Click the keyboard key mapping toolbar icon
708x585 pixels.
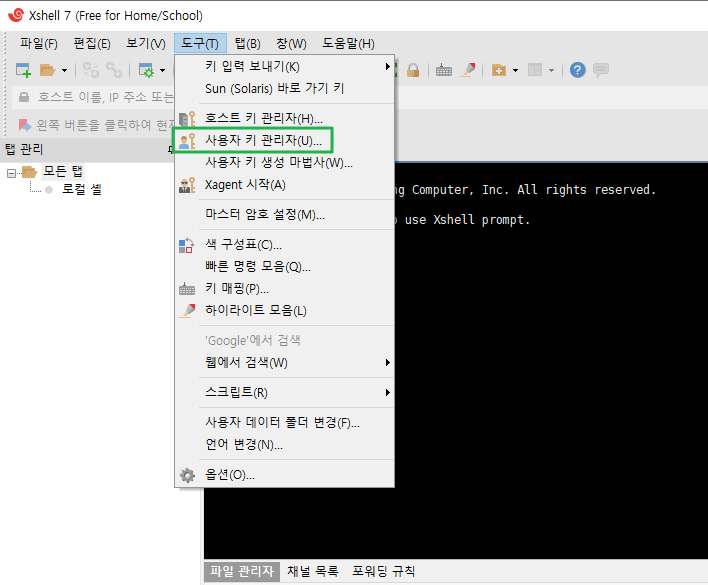point(444,70)
